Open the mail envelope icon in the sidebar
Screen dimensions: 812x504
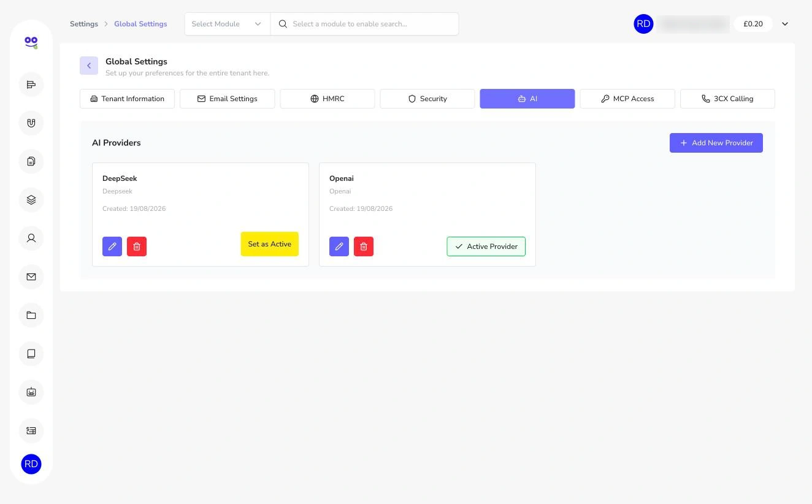tap(31, 277)
